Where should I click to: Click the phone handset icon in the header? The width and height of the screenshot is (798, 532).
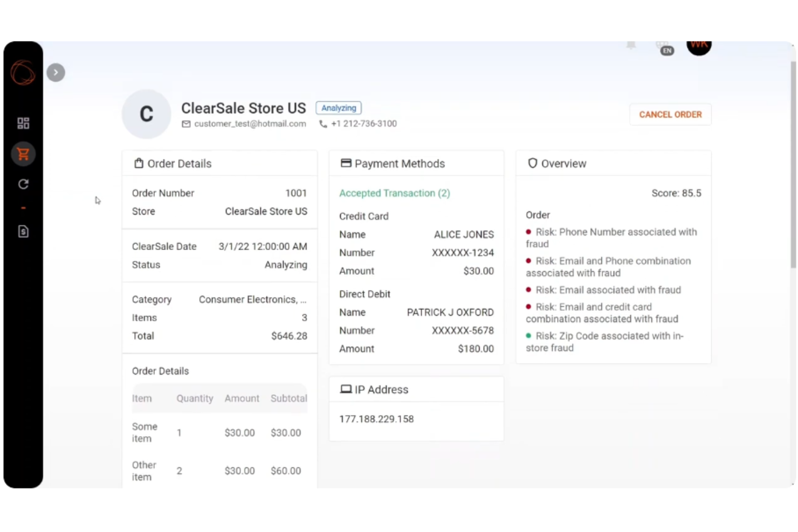click(x=323, y=124)
